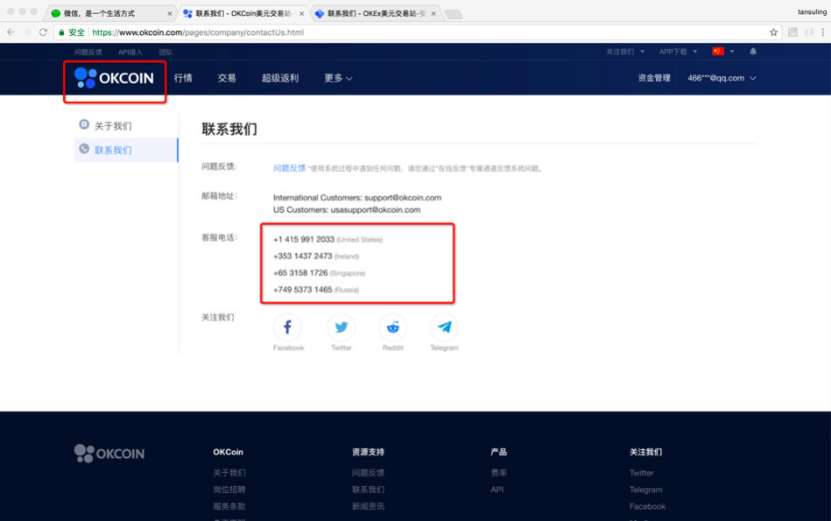Click the secure lock icon in address bar

61,32
